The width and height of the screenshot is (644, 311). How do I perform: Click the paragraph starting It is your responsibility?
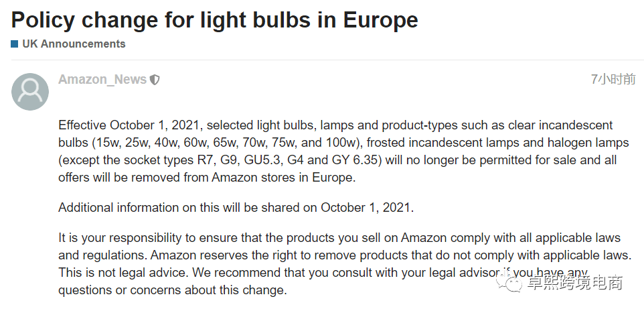click(345, 263)
